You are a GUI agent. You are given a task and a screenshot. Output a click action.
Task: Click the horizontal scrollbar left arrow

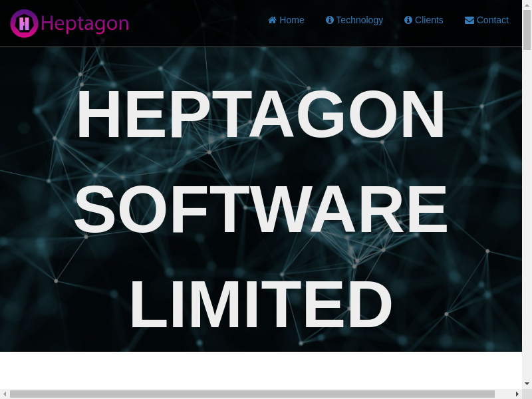5,394
